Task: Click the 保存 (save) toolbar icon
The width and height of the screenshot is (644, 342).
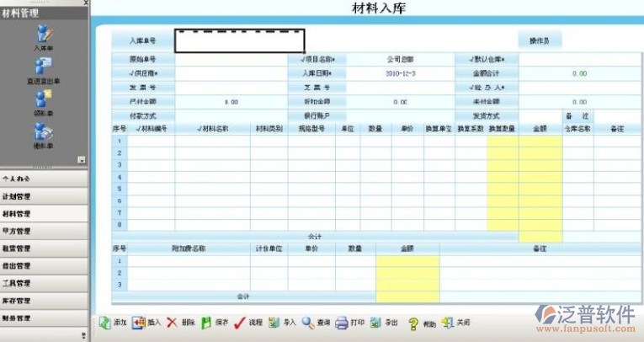Action: pyautogui.click(x=205, y=323)
